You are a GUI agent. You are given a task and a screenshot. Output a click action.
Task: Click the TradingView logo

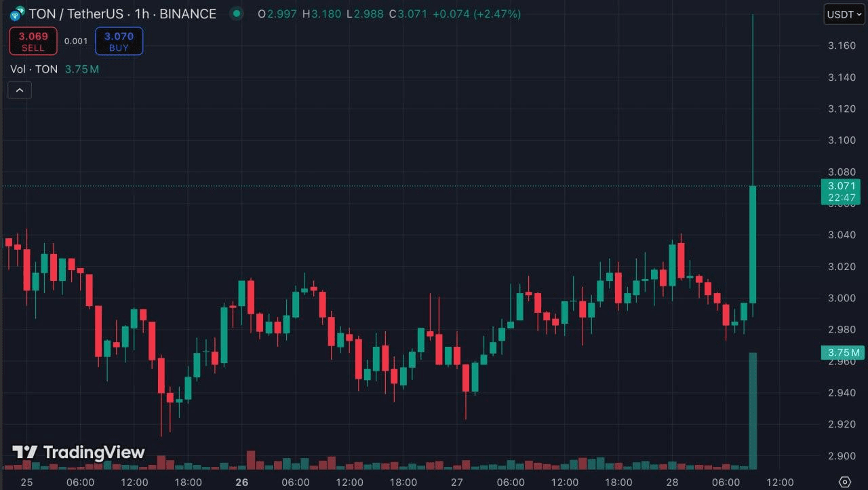tap(79, 452)
